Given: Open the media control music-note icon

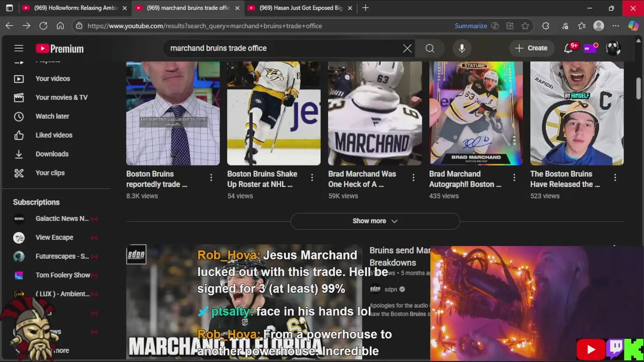Looking at the screenshot, I should (565, 26).
